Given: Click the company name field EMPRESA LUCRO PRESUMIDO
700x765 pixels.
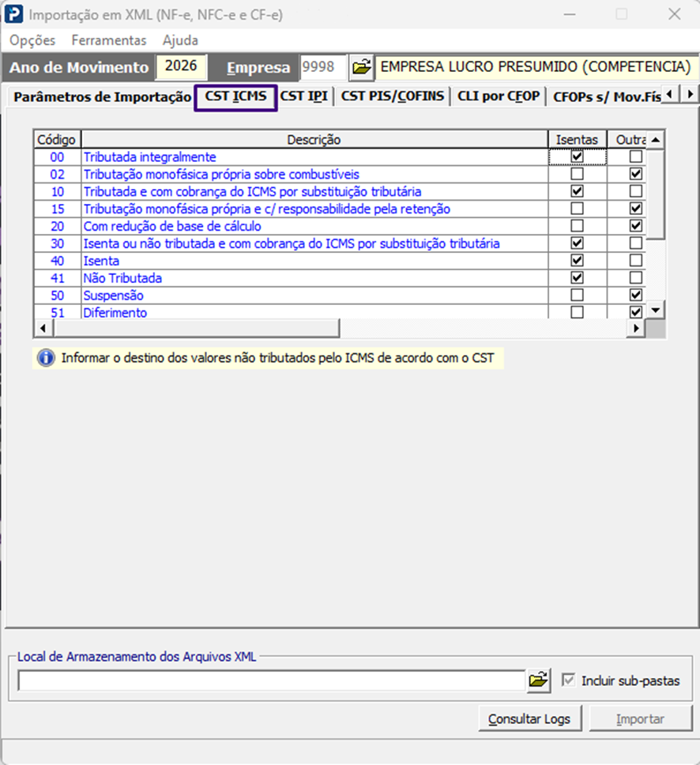Looking at the screenshot, I should pyautogui.click(x=536, y=67).
